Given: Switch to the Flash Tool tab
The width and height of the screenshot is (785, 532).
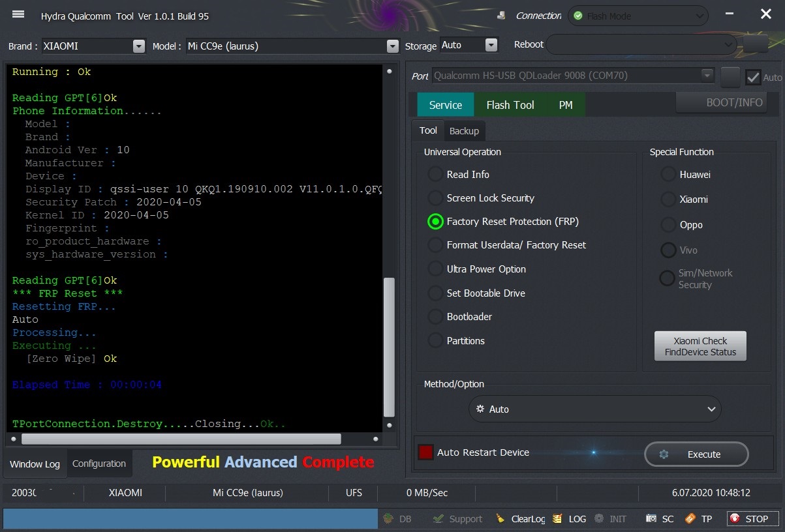Looking at the screenshot, I should [510, 105].
